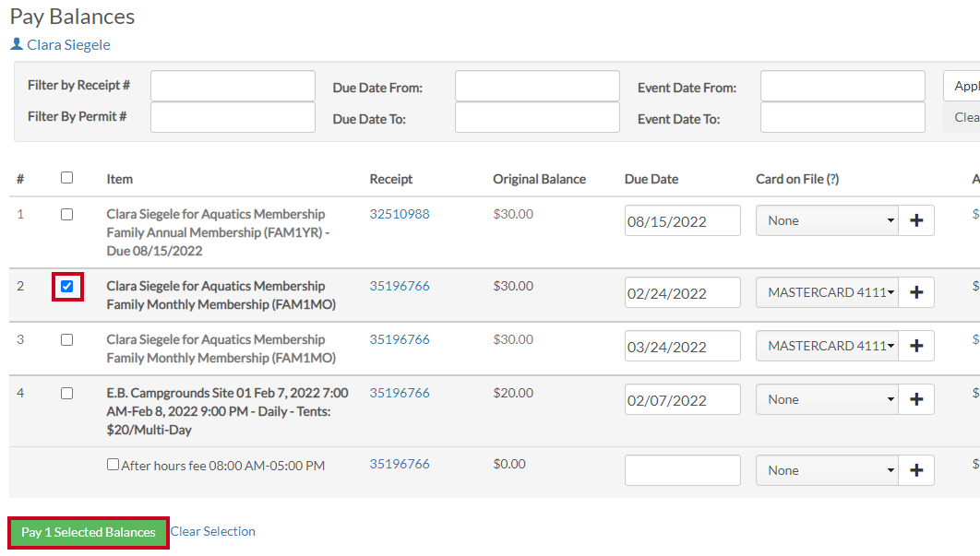This screenshot has width=980, height=556.
Task: Click the Apply filter button
Action: (962, 86)
